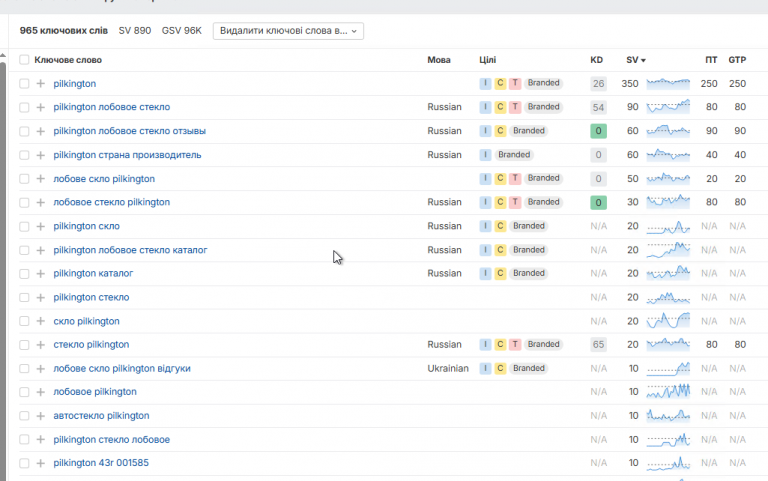
Task: Click Мова column header
Action: point(439,60)
